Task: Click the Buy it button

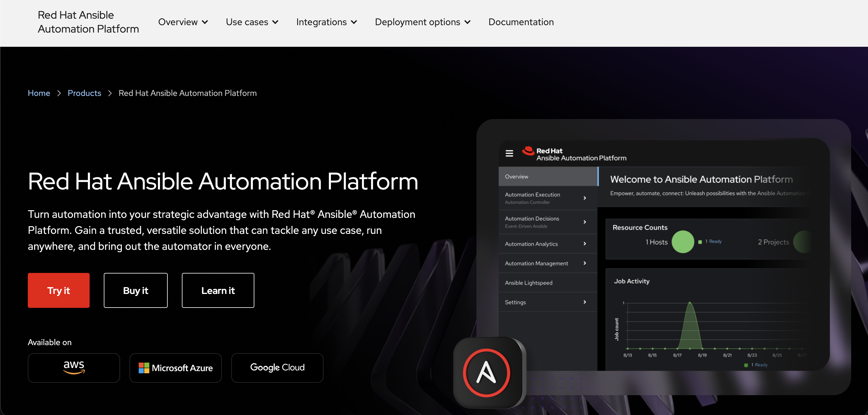Action: (x=135, y=290)
